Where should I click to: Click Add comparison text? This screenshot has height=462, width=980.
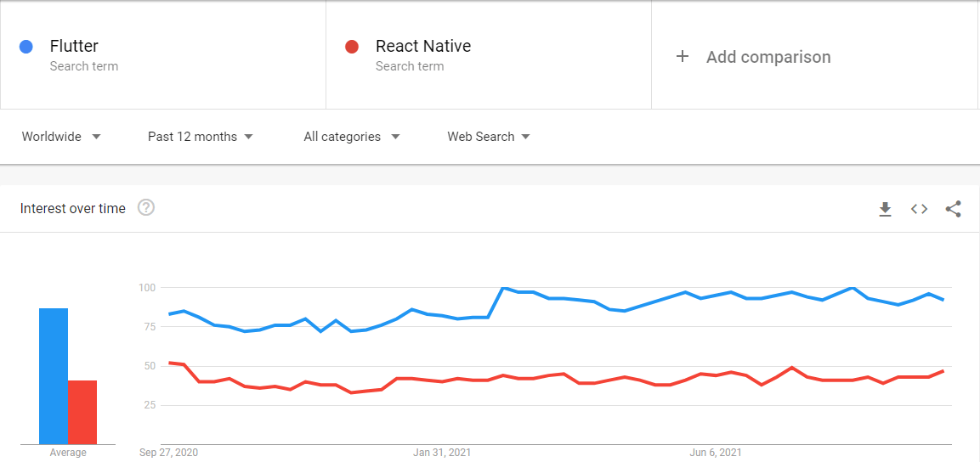(x=768, y=57)
